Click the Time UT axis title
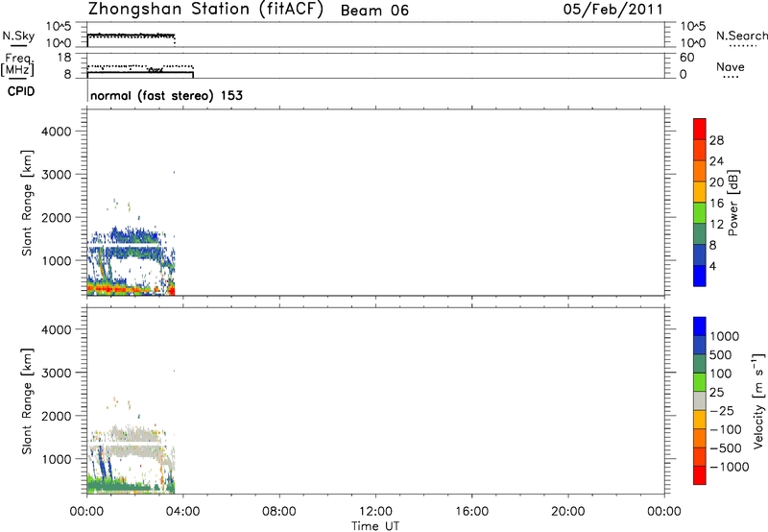The image size is (768, 532). pyautogui.click(x=375, y=526)
